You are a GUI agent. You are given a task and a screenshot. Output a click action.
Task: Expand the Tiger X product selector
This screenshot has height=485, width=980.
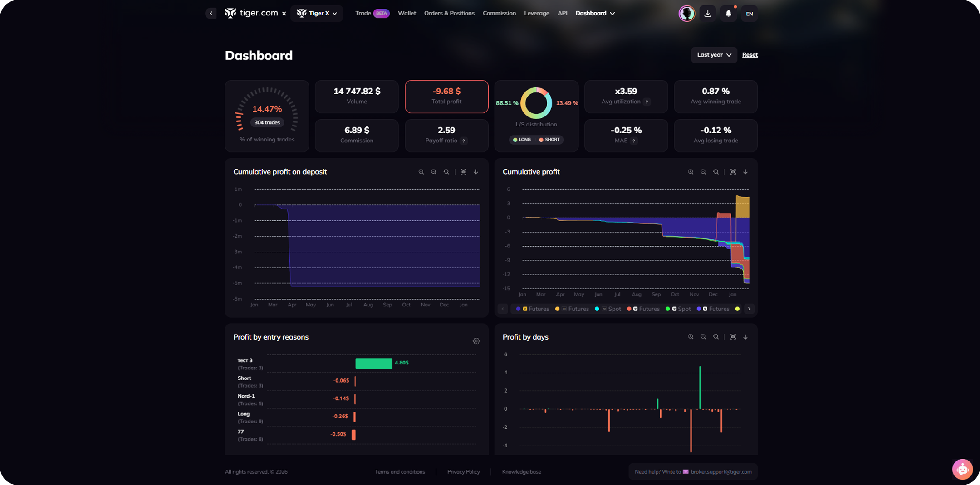coord(317,13)
